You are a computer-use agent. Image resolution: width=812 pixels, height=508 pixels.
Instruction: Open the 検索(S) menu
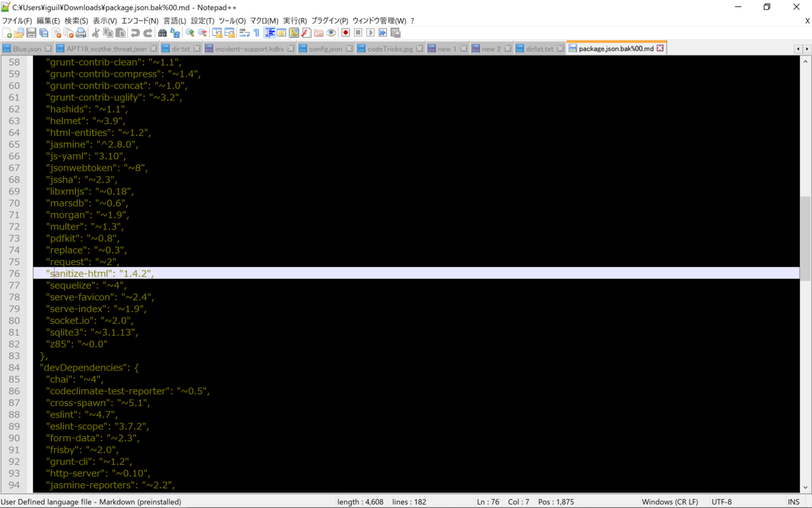pos(76,21)
